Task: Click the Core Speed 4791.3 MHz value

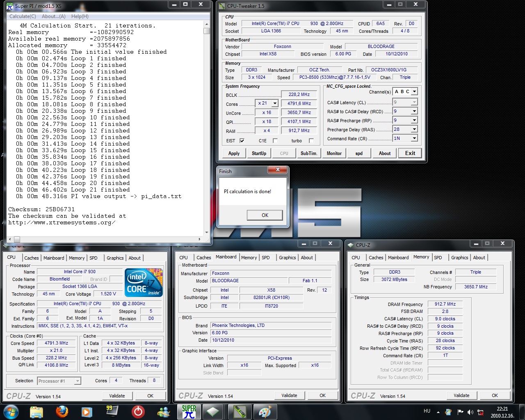Action: [57, 343]
